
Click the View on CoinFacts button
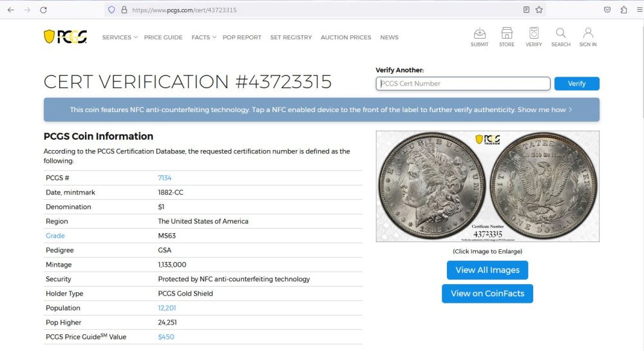click(x=488, y=294)
